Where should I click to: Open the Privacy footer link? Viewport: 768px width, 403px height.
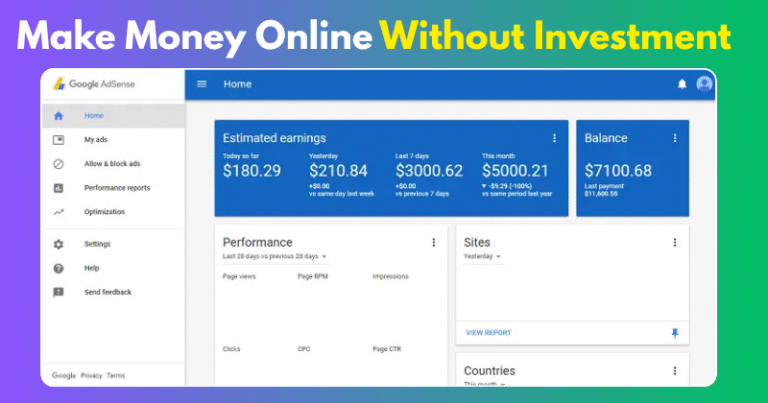click(x=91, y=376)
